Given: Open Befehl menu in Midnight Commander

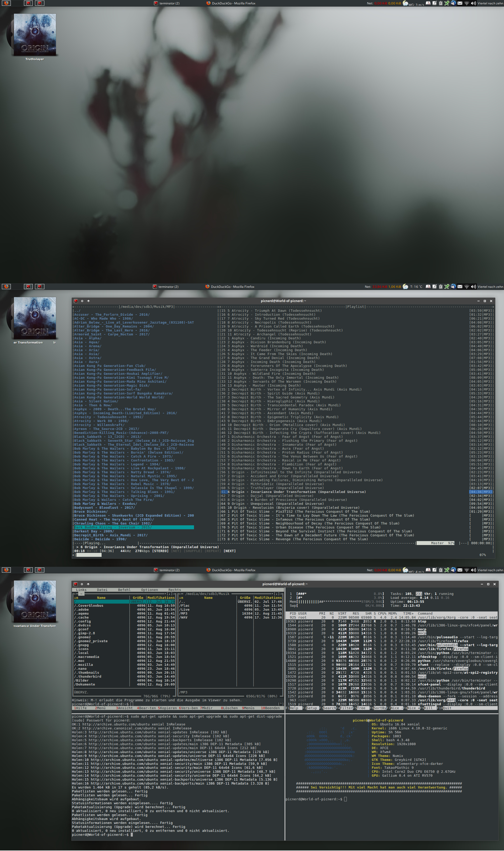Looking at the screenshot, I should pyautogui.click(x=124, y=590).
